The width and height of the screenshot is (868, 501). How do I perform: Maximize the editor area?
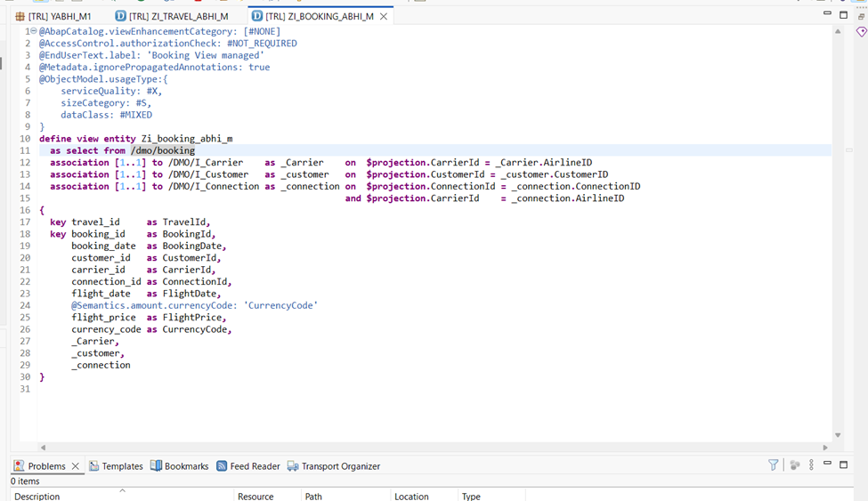point(844,15)
